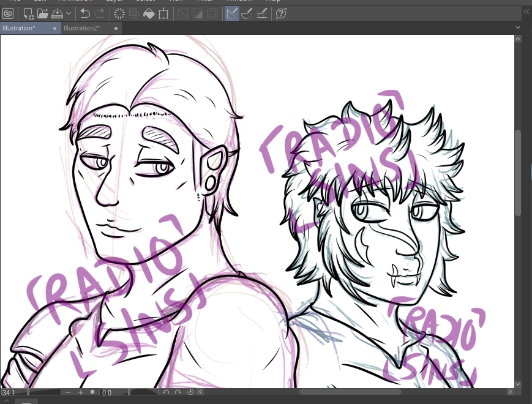Click the Scale/Rotate transform icon
532x404 pixels.
coord(163,13)
